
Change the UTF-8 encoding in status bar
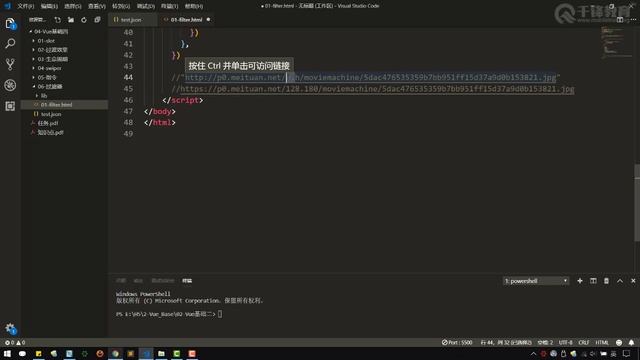pyautogui.click(x=565, y=342)
